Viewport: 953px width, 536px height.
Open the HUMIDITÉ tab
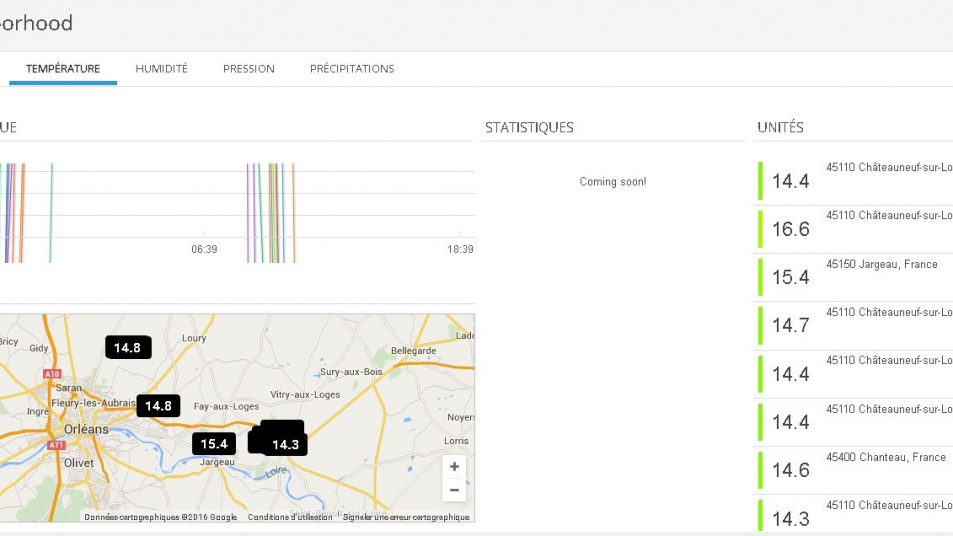pos(161,69)
